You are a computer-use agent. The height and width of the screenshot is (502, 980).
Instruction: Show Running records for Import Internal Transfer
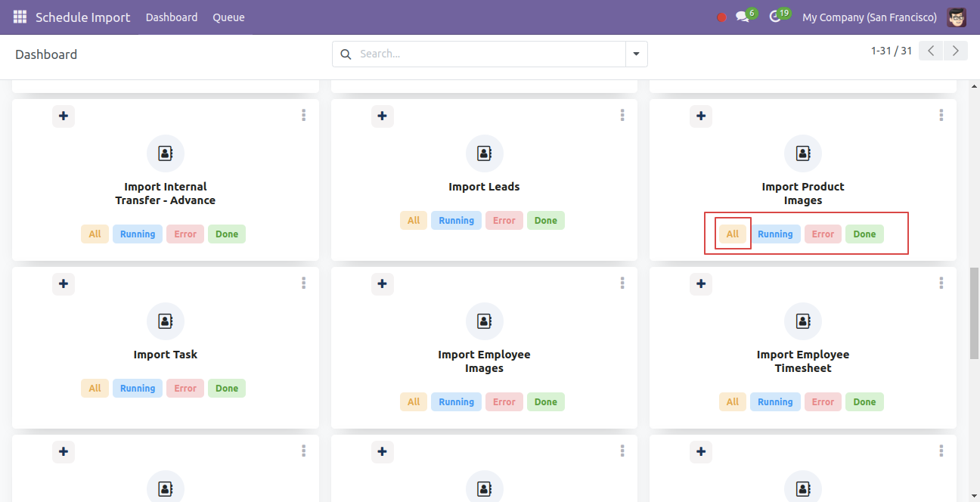138,234
